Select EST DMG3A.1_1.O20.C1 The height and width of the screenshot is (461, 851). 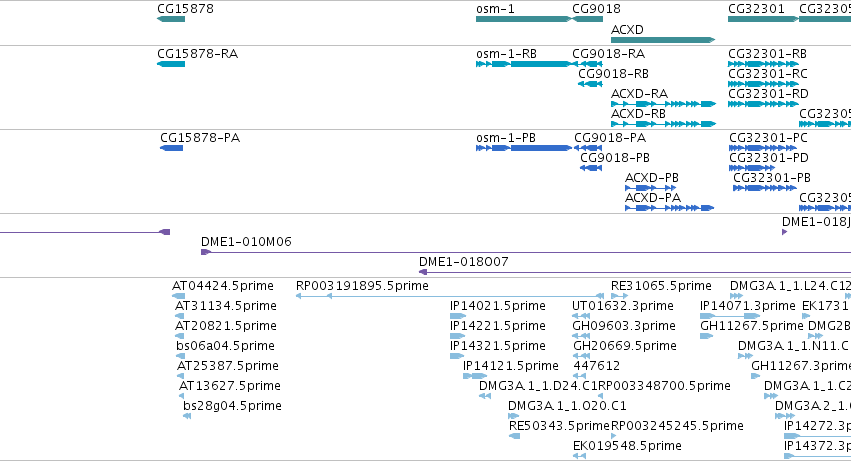(514, 416)
